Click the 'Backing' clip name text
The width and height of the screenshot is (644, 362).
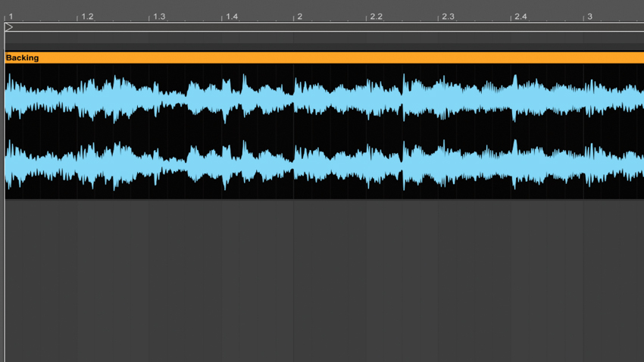coord(22,58)
